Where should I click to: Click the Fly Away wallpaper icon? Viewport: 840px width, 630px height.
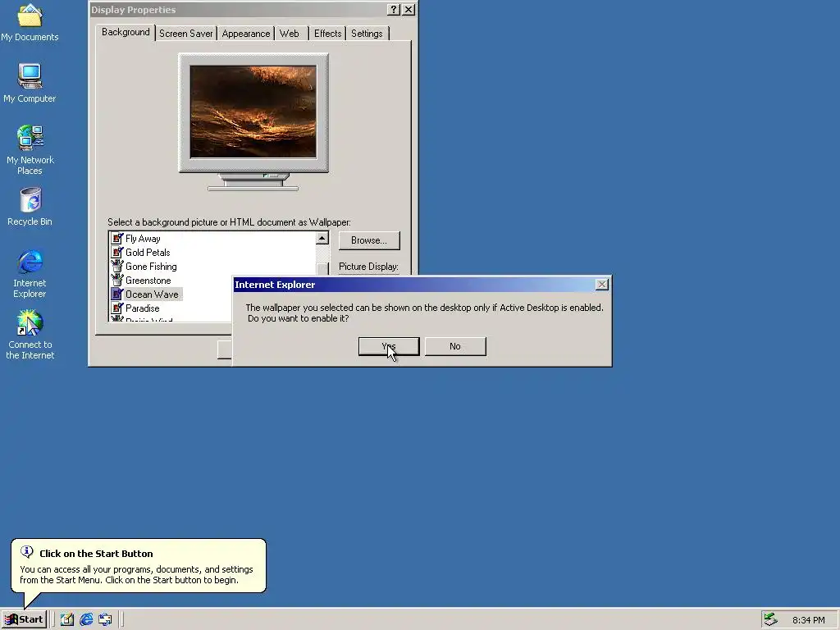tap(116, 239)
